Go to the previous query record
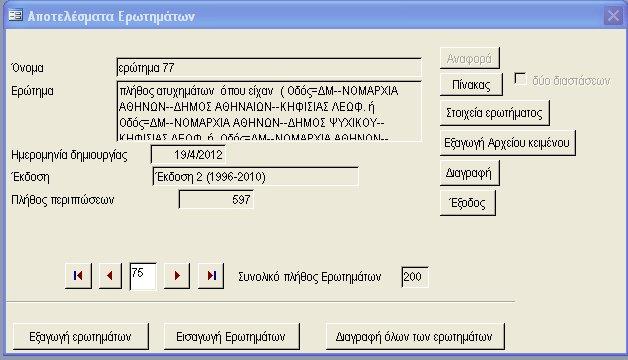This screenshot has height=360, width=628. point(110,276)
